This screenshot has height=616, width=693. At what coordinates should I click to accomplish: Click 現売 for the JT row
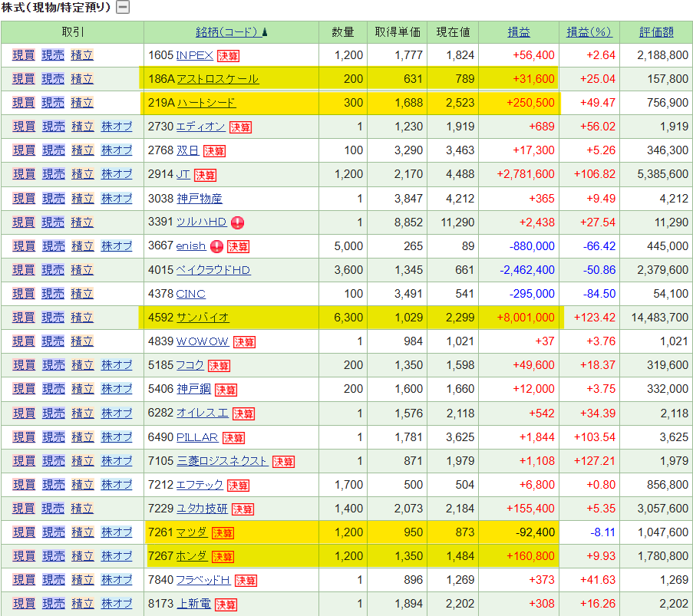coord(54,175)
